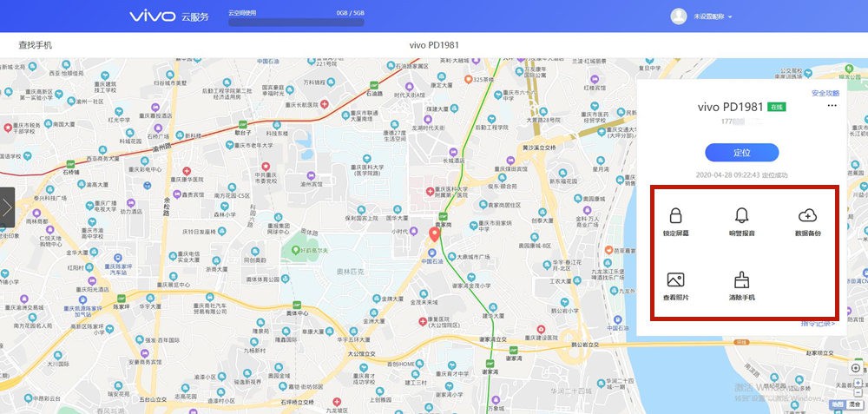Click the cloud storage usage progress bar
The width and height of the screenshot is (868, 414).
pos(296,23)
